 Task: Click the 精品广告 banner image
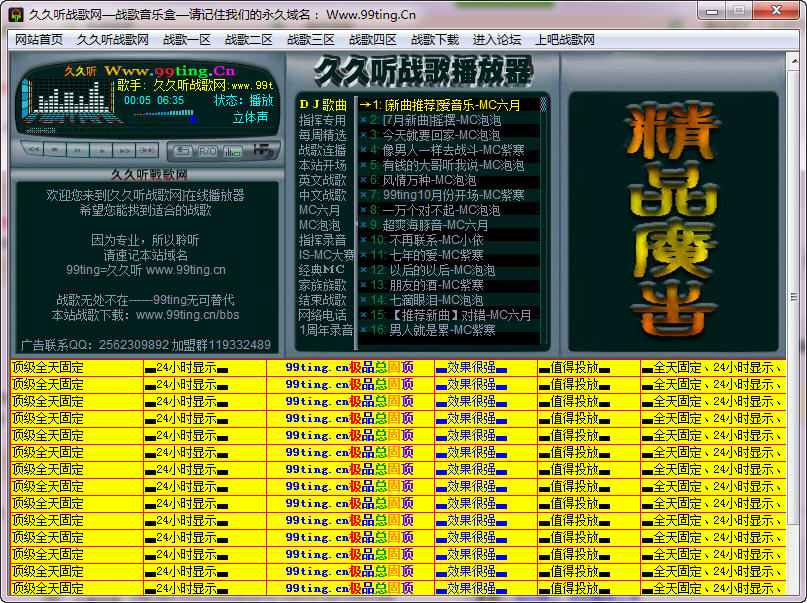[x=673, y=221]
